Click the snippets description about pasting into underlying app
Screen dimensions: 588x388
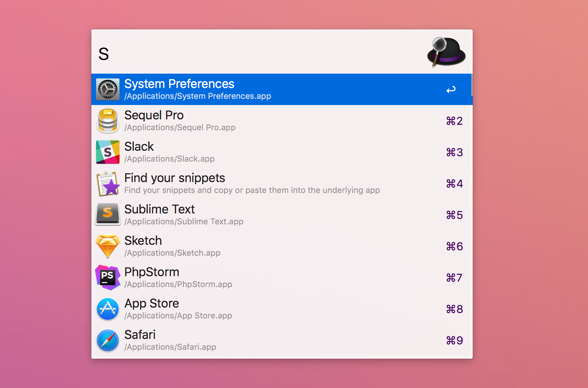pos(252,190)
